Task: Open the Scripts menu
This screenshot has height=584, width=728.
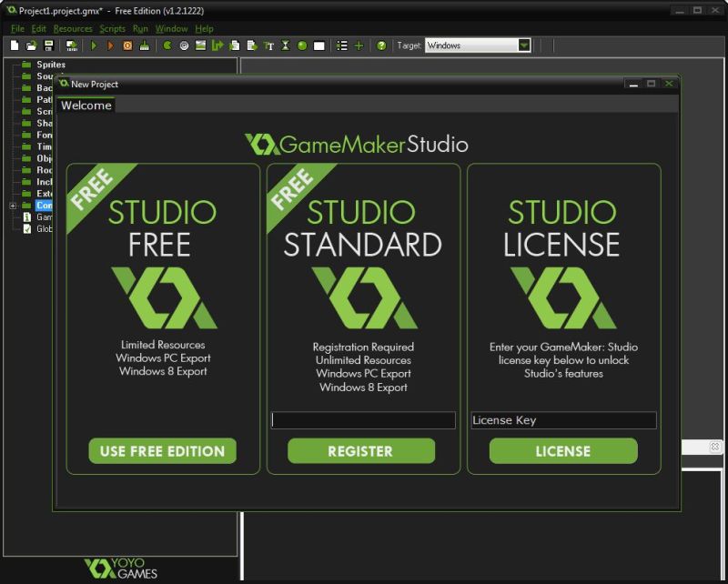Action: [112, 29]
